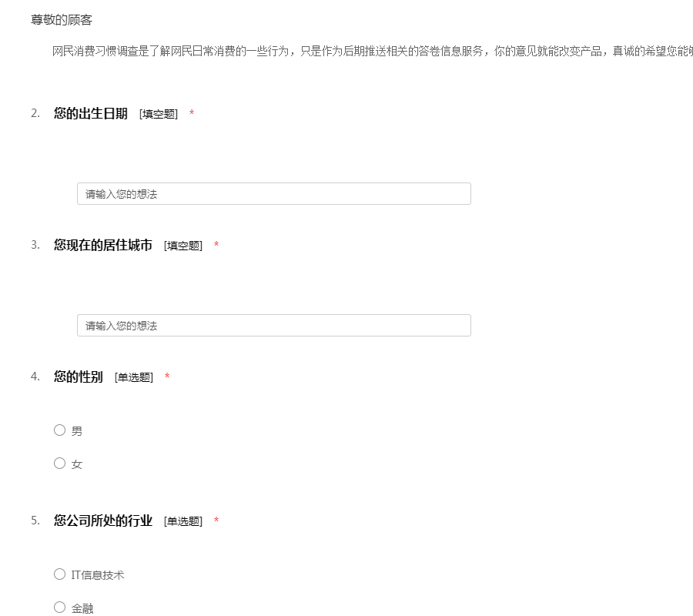The height and width of the screenshot is (616, 693).
Task: Click the 尊敬的顾客 greeting heading
Action: pos(62,20)
